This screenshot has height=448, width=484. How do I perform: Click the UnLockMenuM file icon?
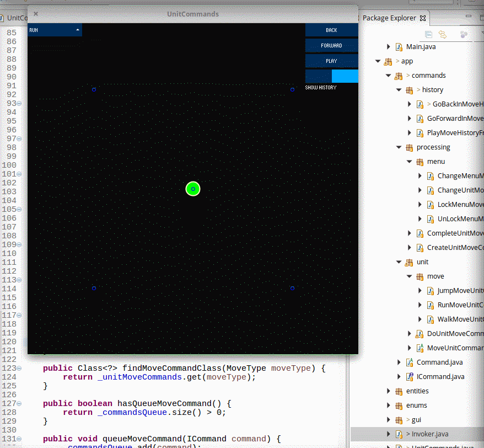click(x=431, y=219)
